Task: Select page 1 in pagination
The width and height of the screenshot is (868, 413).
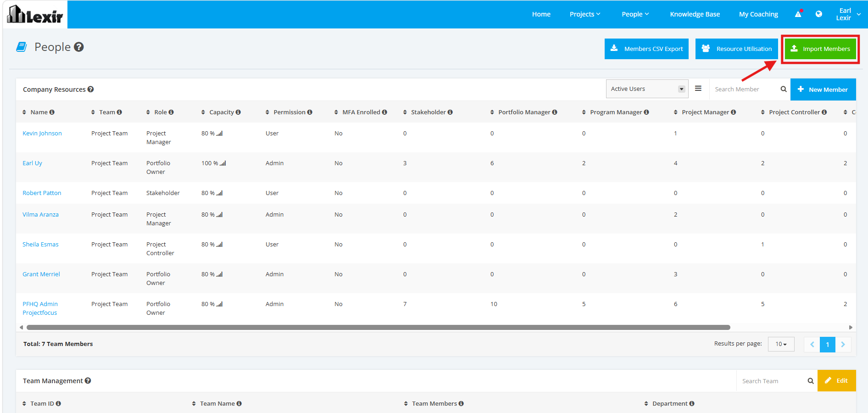Action: (828, 344)
